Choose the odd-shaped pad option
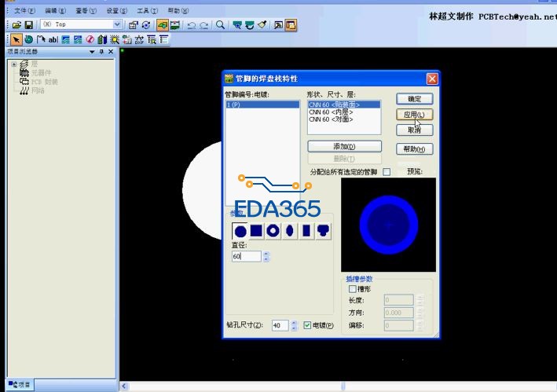Viewport: 557px width, 392px height. pos(323,231)
